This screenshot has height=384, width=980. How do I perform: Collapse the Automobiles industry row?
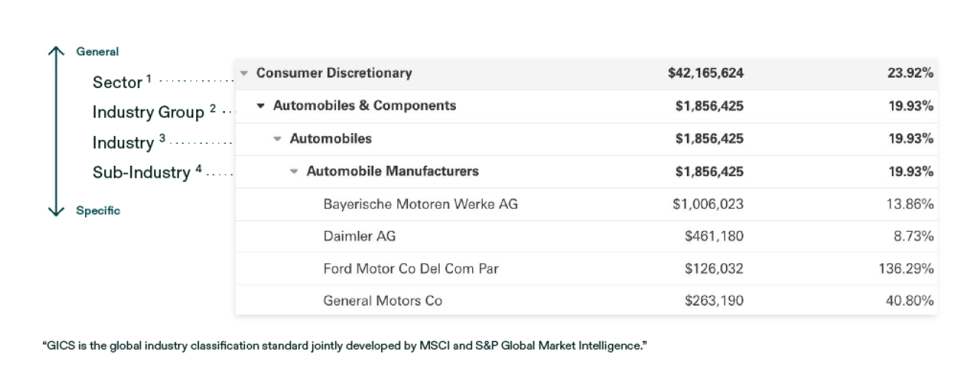point(278,139)
